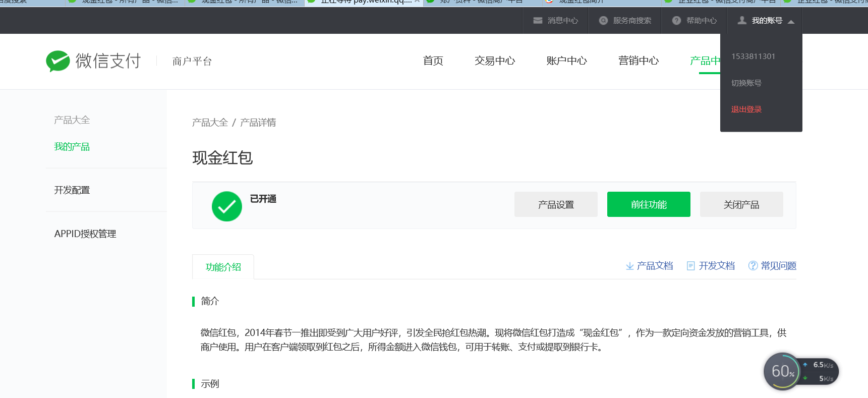Screen dimensions: 868x398
Task: Choose 退出登录 to log out
Action: click(x=746, y=109)
